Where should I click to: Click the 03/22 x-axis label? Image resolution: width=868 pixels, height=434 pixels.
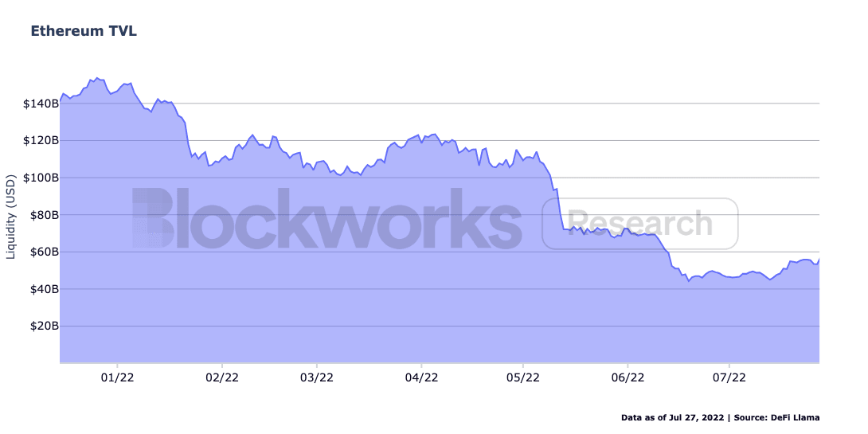click(x=317, y=377)
